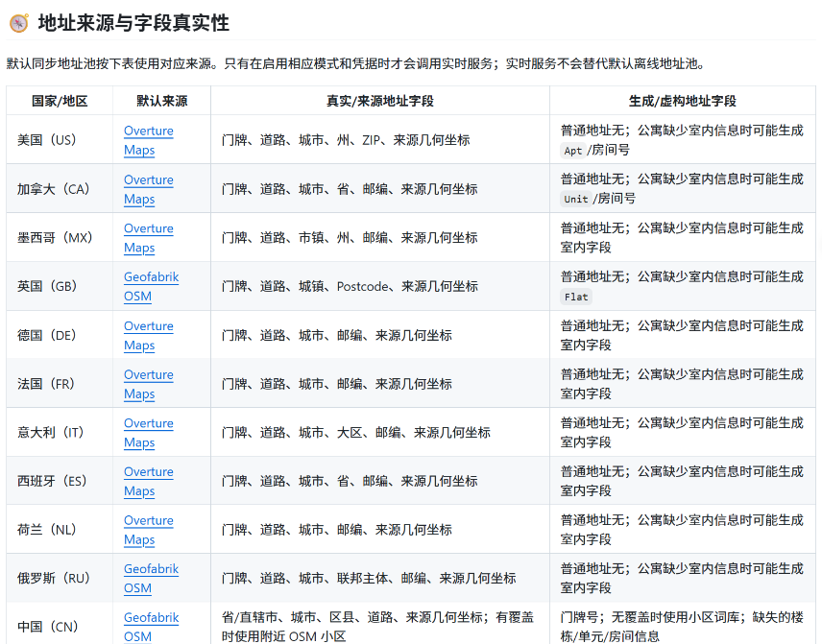This screenshot has height=644, width=822.
Task: Click the real-address fields cell in 西班牙 row
Action: [380, 481]
